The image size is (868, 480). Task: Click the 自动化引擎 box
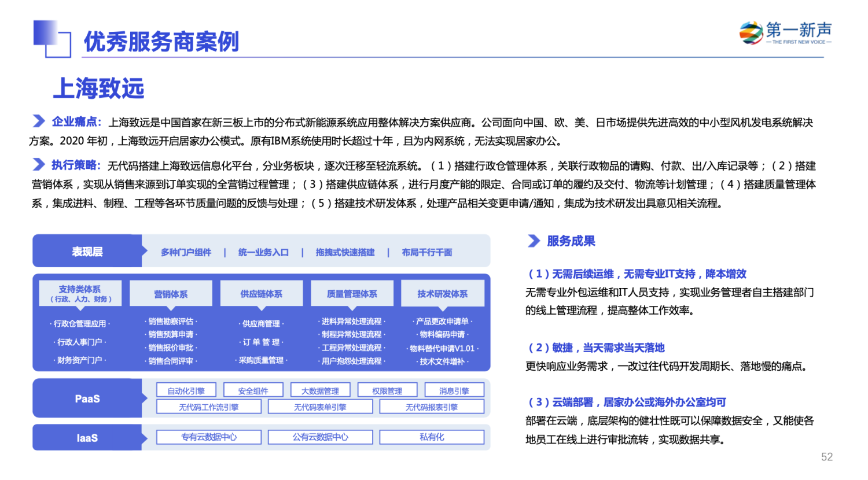(186, 391)
